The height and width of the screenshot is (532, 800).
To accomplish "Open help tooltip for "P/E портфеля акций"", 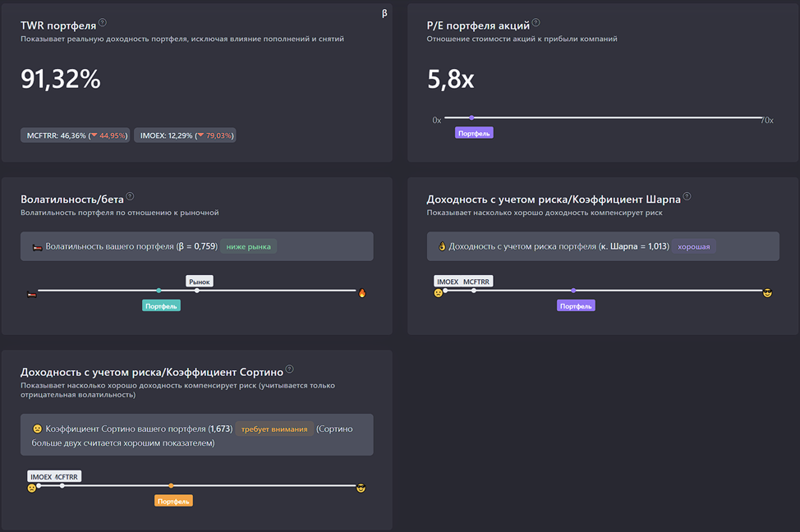I will 536,23.
